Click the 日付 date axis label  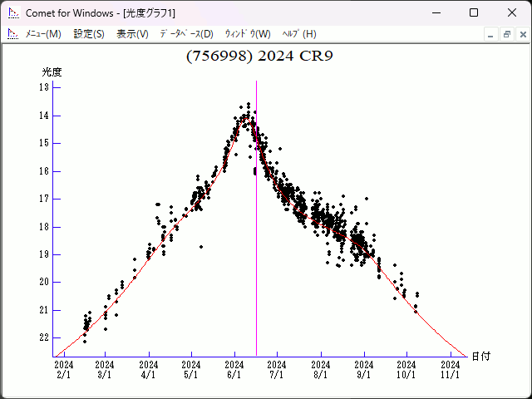click(x=480, y=356)
